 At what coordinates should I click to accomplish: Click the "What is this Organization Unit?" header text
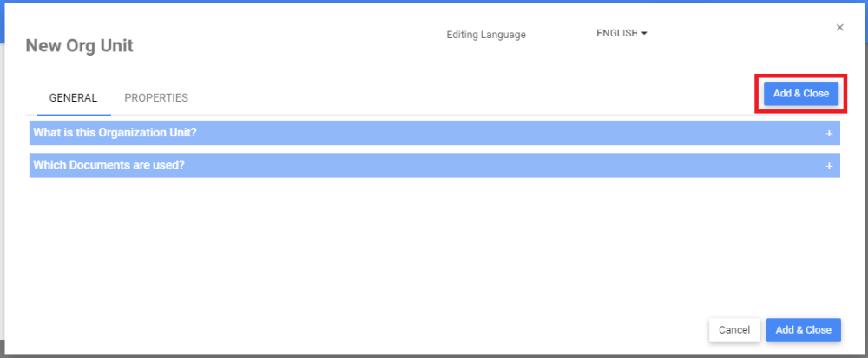[x=115, y=133]
